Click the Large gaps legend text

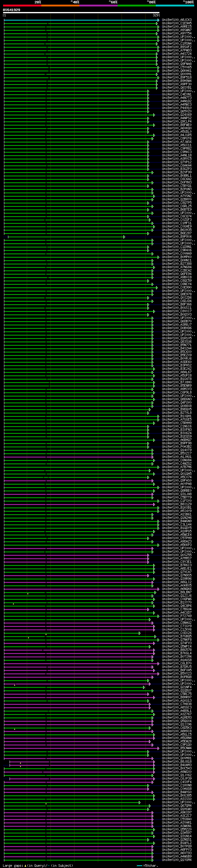click(13, 866)
